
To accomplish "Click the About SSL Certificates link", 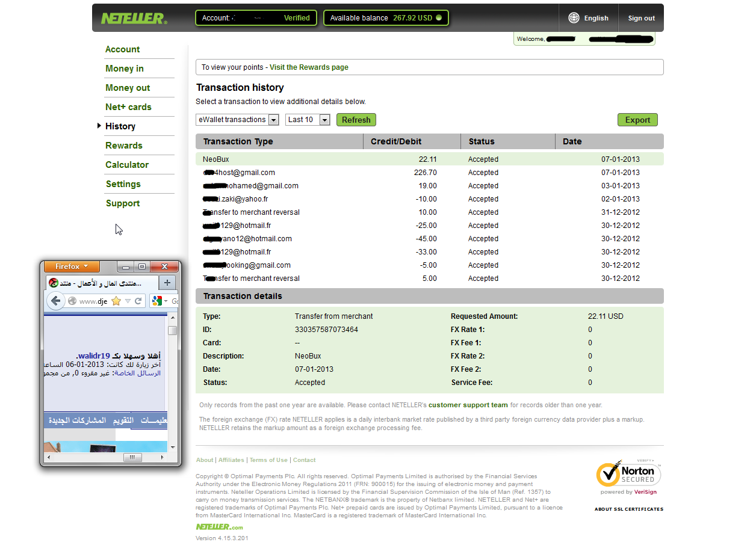I will (x=629, y=509).
